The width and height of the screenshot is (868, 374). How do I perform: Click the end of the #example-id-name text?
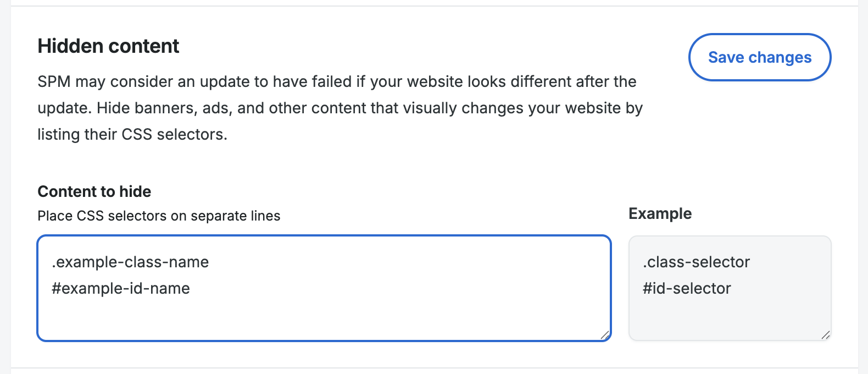point(190,288)
